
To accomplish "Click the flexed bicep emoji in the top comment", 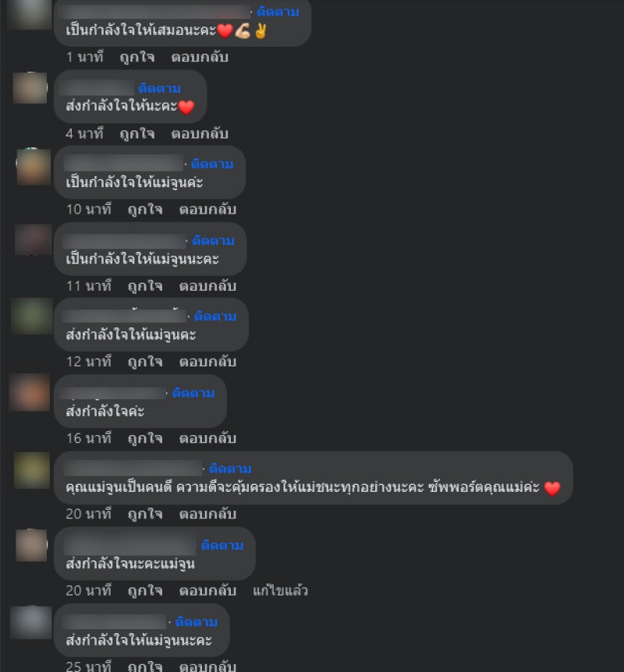I will (243, 31).
